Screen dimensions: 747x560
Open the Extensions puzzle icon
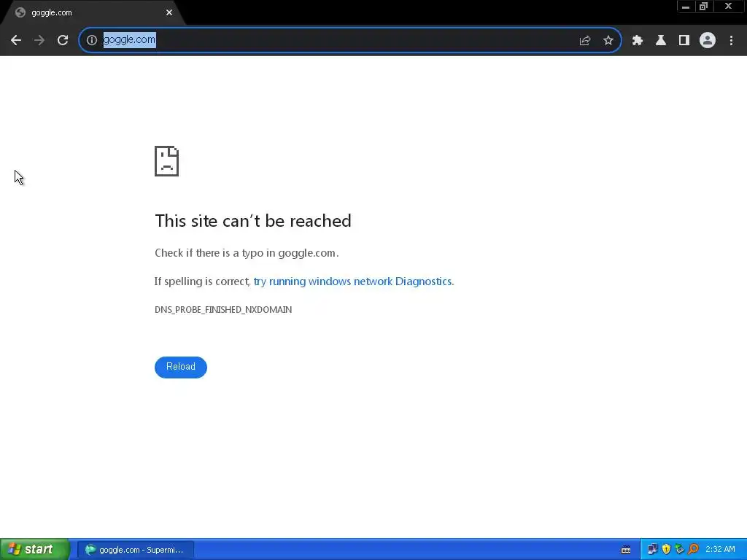coord(638,41)
